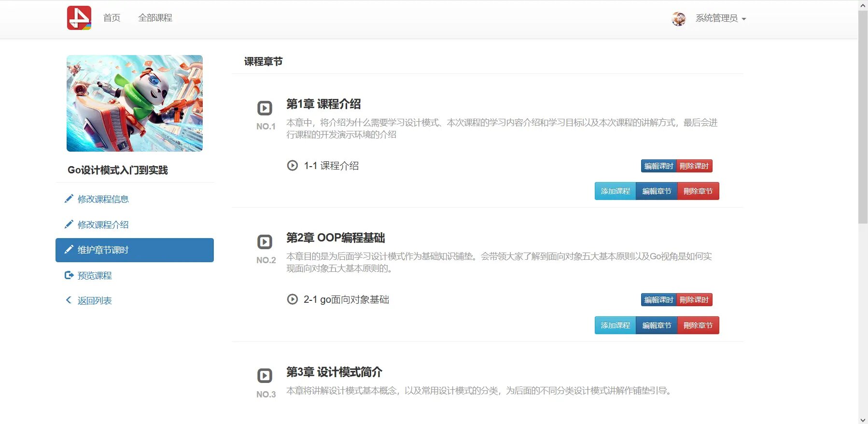Click the NO.2 chapter number label
This screenshot has width=868, height=424.
click(266, 260)
